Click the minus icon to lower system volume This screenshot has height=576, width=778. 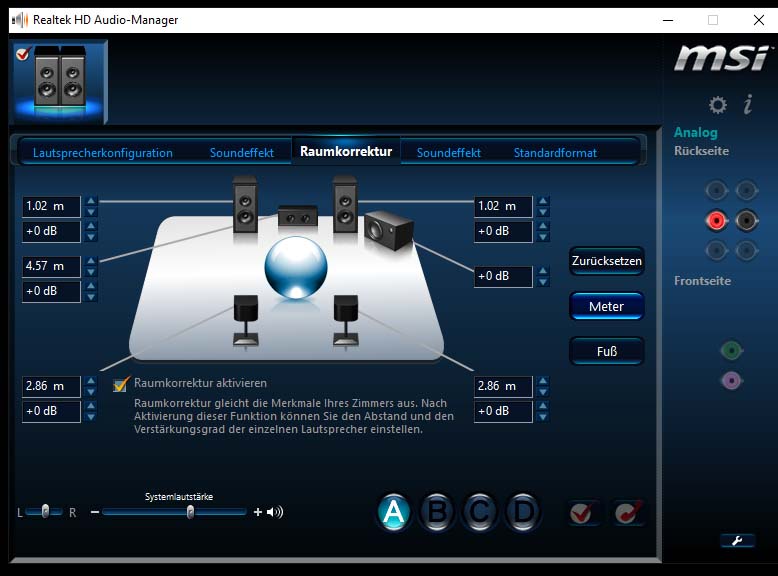click(95, 512)
